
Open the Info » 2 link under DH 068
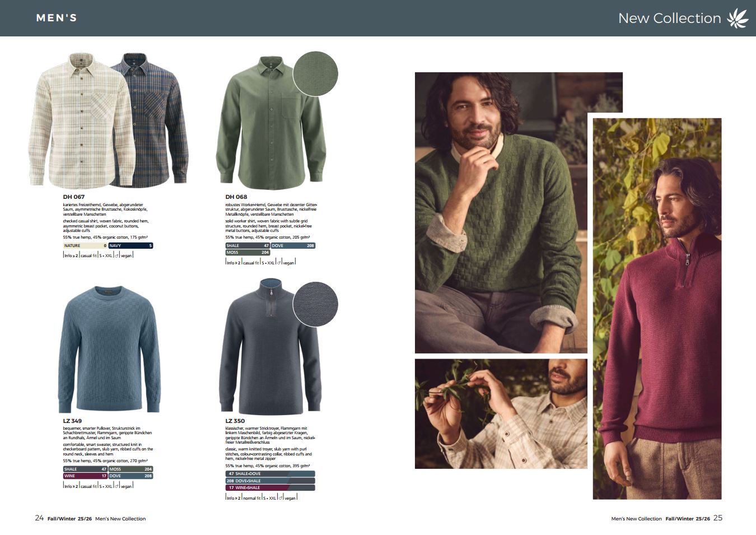click(234, 263)
